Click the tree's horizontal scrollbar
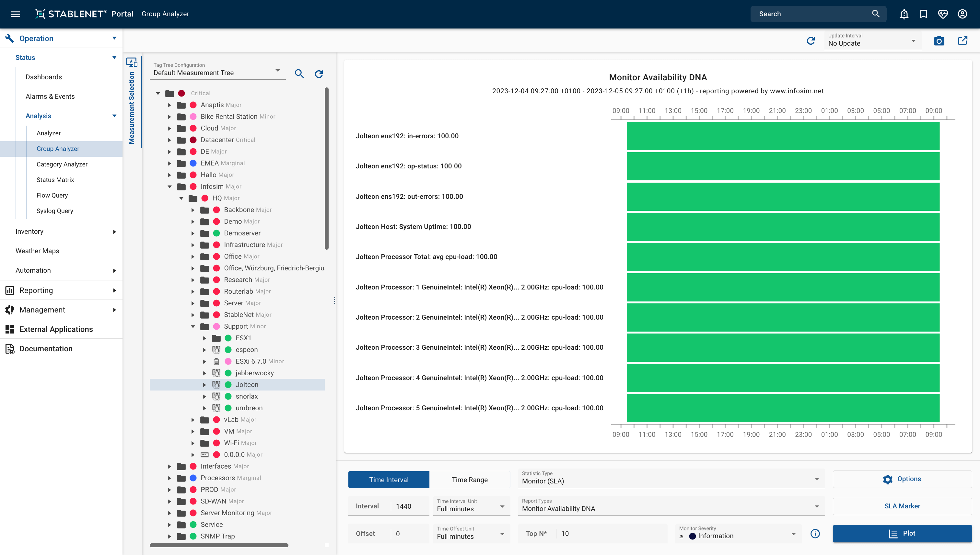Viewport: 980px width, 555px height. tap(219, 546)
